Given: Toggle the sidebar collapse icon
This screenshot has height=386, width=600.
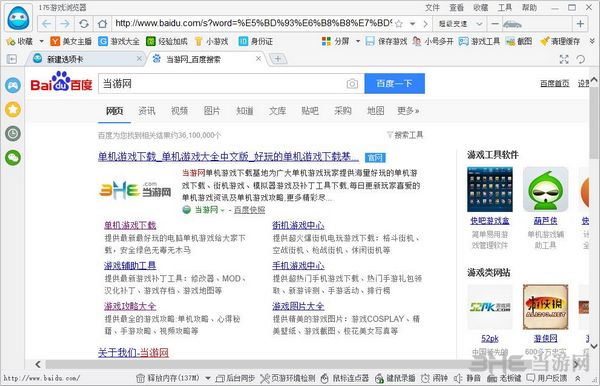Looking at the screenshot, I should pyautogui.click(x=12, y=59).
